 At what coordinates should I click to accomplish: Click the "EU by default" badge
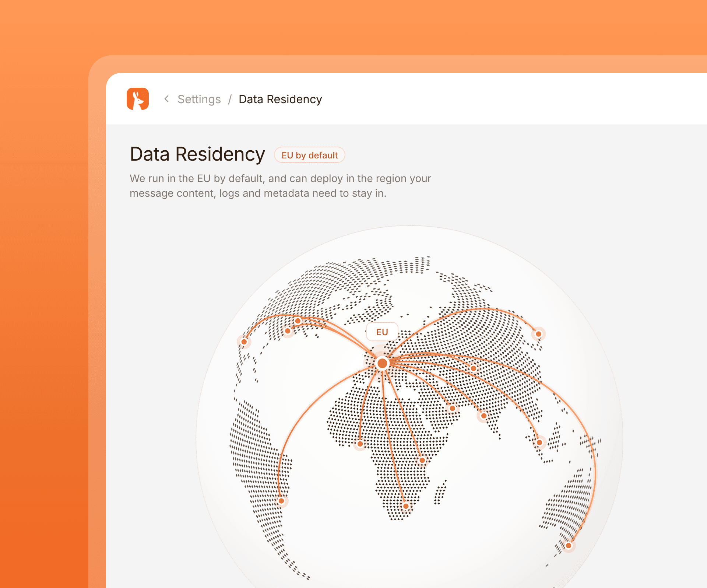(x=310, y=155)
